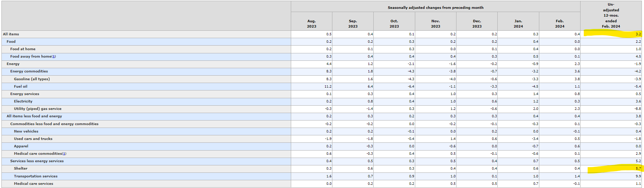Select the "Feb. 2024" monthly column header
644x188 pixels.
point(559,24)
